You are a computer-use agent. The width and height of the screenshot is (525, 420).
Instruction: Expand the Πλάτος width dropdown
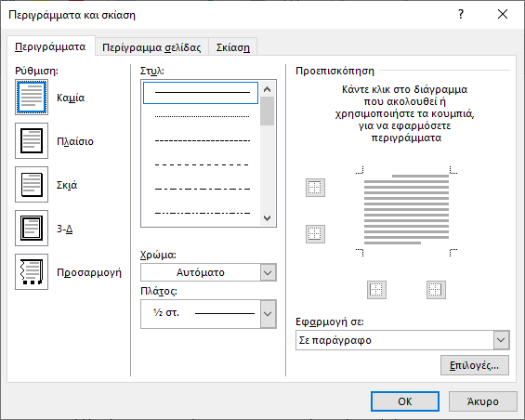click(208, 314)
